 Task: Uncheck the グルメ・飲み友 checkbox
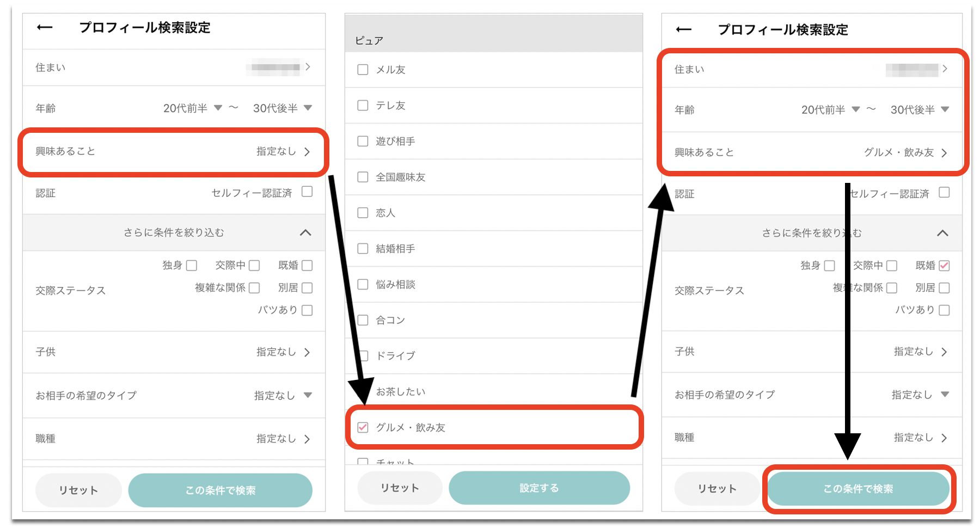click(x=363, y=427)
